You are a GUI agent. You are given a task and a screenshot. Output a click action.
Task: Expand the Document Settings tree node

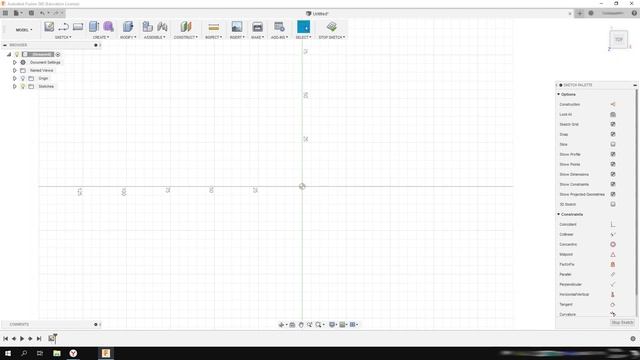click(15, 62)
